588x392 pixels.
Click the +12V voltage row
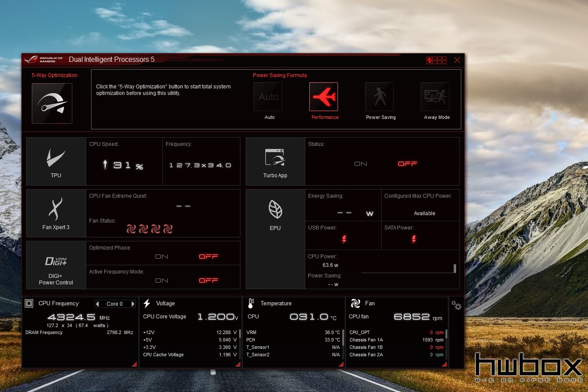190,332
